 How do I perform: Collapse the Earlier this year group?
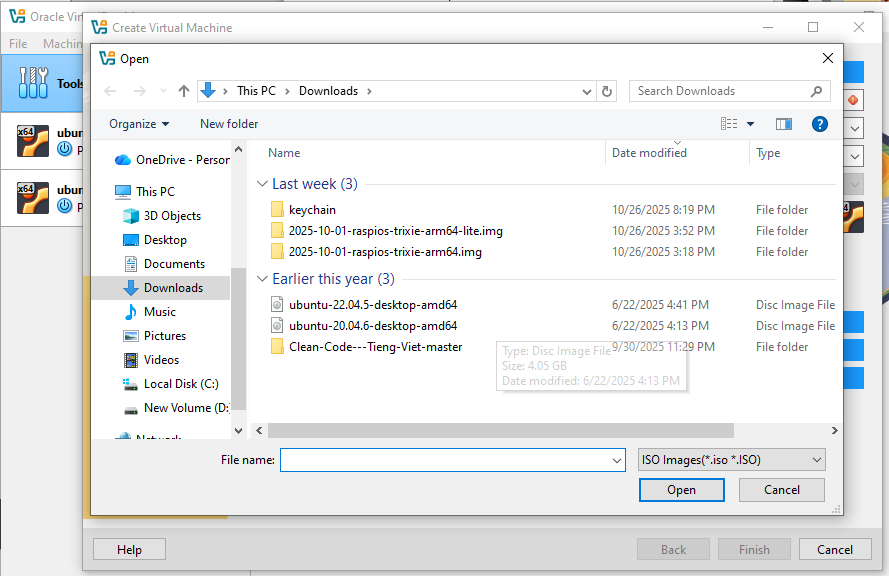262,279
